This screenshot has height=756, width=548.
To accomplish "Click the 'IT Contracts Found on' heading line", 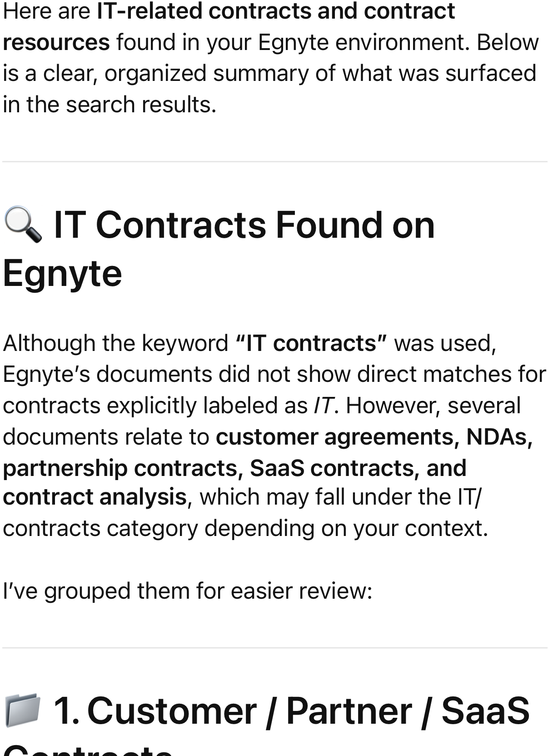I will coord(244,225).
